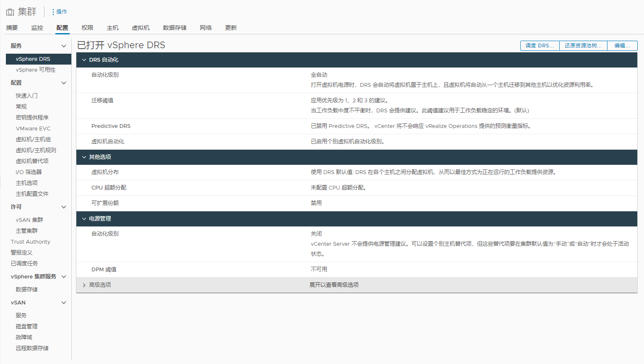Click the 全自动 automation level value
Viewport: 644px width, 364px height.
click(319, 75)
